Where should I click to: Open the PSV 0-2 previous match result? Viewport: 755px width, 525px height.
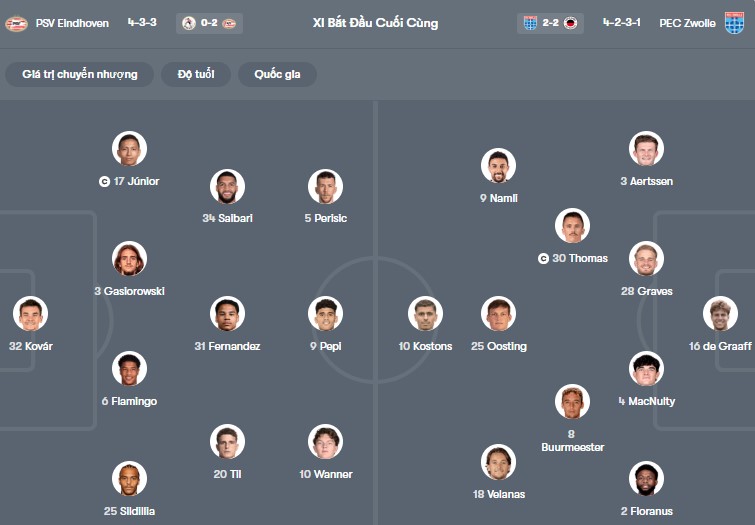click(208, 23)
